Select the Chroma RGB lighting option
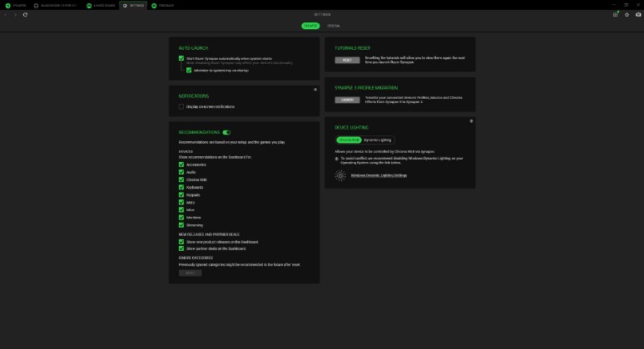This screenshot has height=349, width=644. point(349,140)
